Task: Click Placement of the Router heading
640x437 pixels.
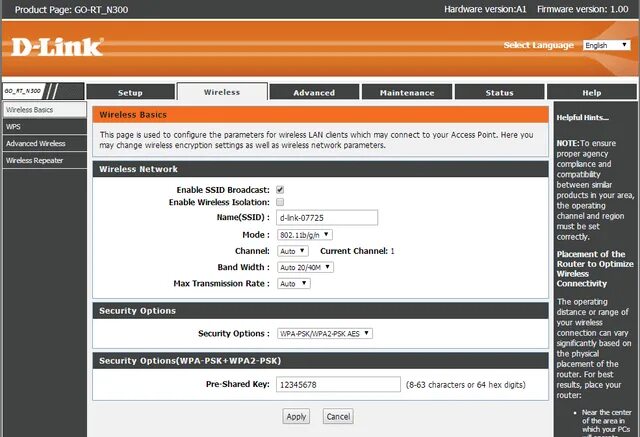Action: click(595, 268)
